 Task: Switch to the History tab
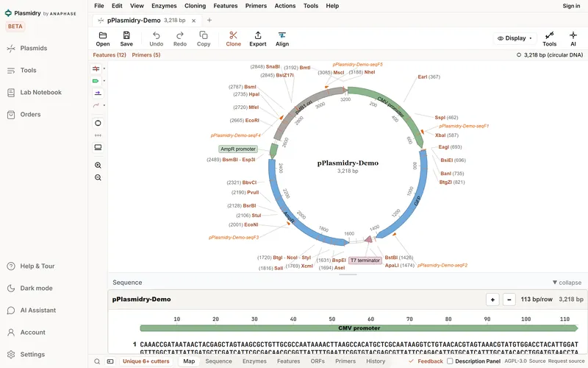tap(376, 361)
